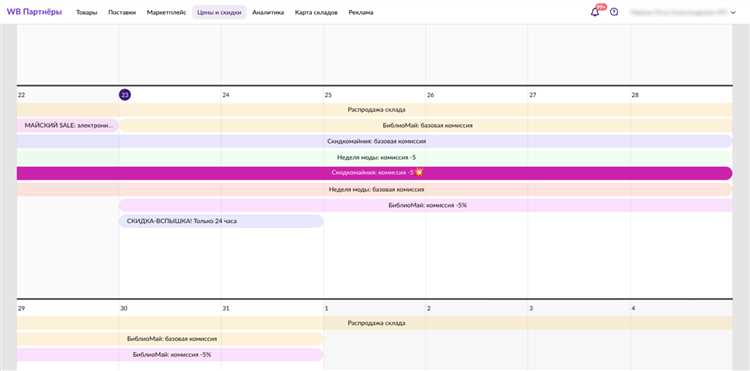Expand the account dropdown chevron
Screen dimensions: 750x371
tap(733, 13)
